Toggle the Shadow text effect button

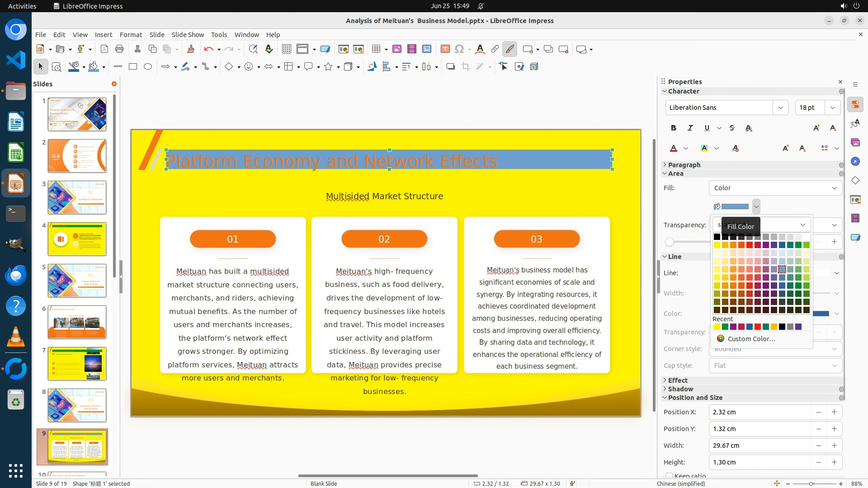tap(749, 128)
